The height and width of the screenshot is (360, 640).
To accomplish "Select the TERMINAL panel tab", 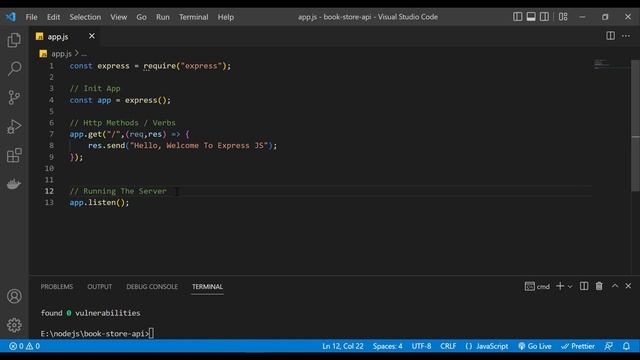I will pos(207,287).
